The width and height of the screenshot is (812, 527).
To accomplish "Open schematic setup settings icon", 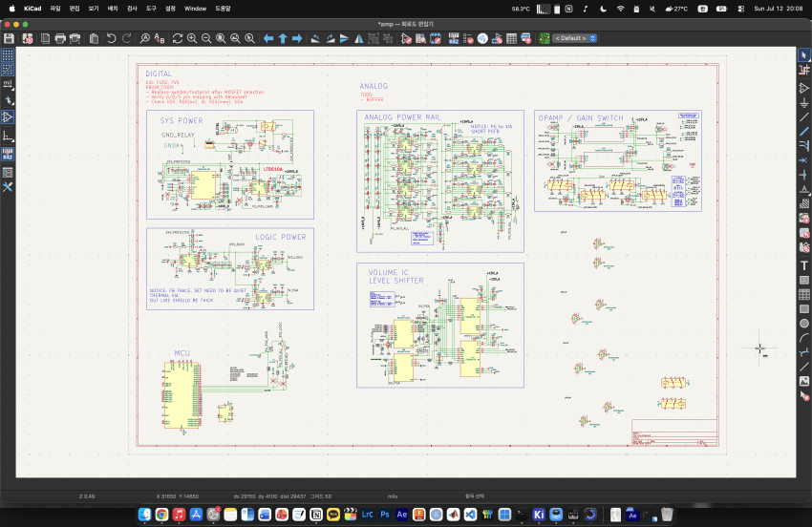I will (28, 38).
